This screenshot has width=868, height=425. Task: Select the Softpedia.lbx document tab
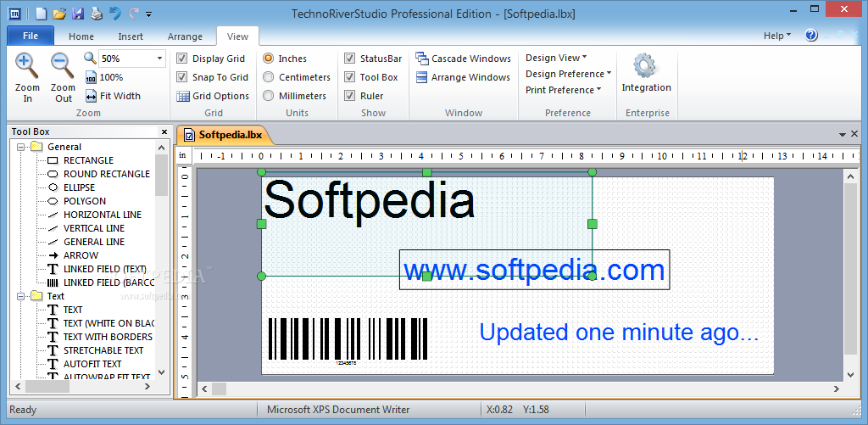pos(224,134)
